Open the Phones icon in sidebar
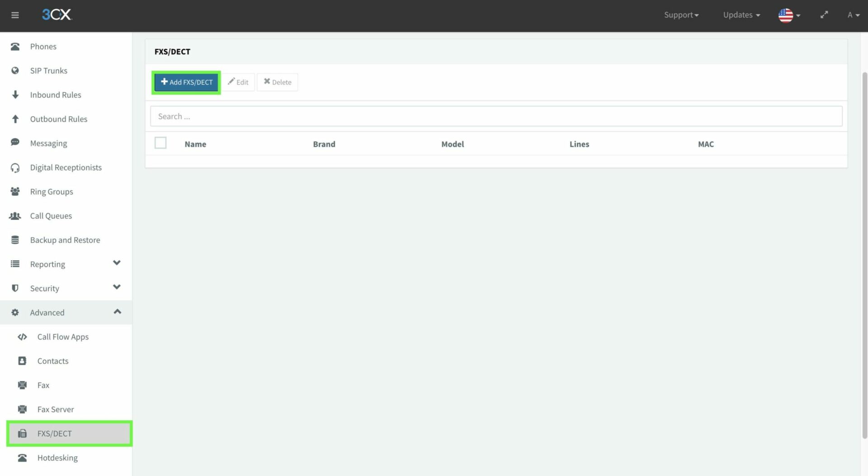The width and height of the screenshot is (868, 476). point(15,47)
